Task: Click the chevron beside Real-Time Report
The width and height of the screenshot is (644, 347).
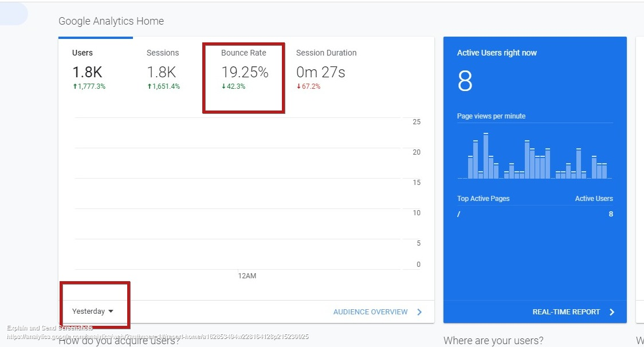Action: 612,312
